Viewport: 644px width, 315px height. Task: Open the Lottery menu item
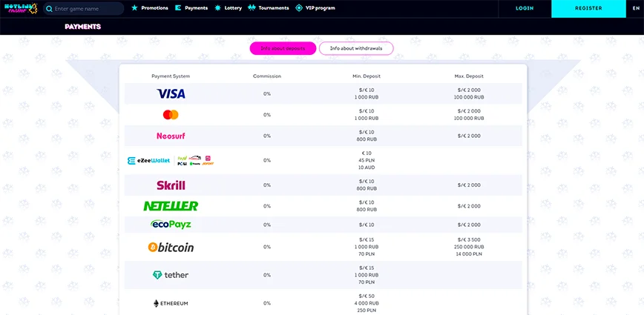pyautogui.click(x=233, y=8)
